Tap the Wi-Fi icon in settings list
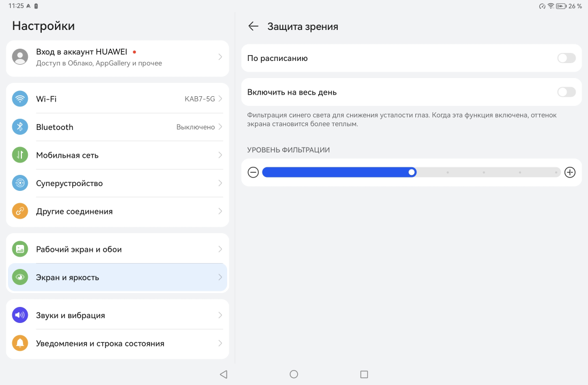 20,99
